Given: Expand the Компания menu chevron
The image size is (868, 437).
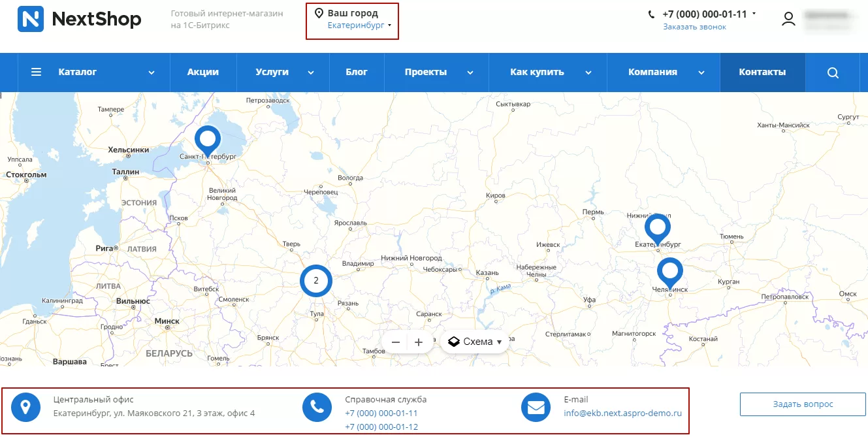Looking at the screenshot, I should [x=701, y=73].
